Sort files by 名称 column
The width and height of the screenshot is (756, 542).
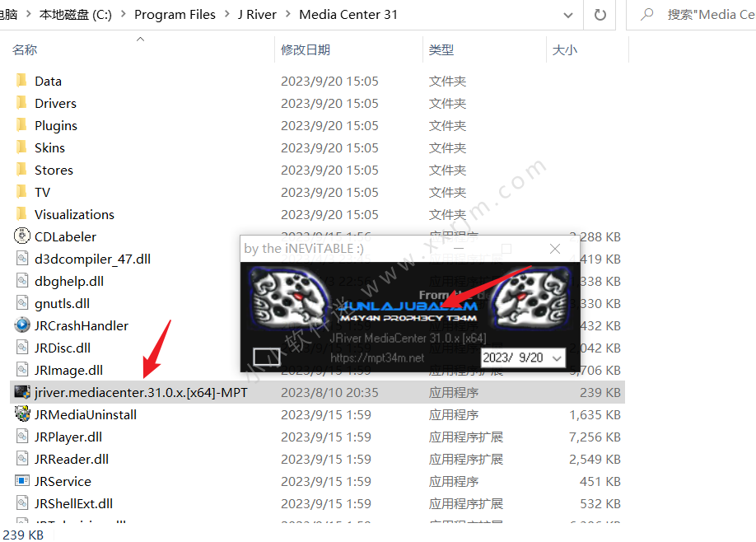coord(25,49)
